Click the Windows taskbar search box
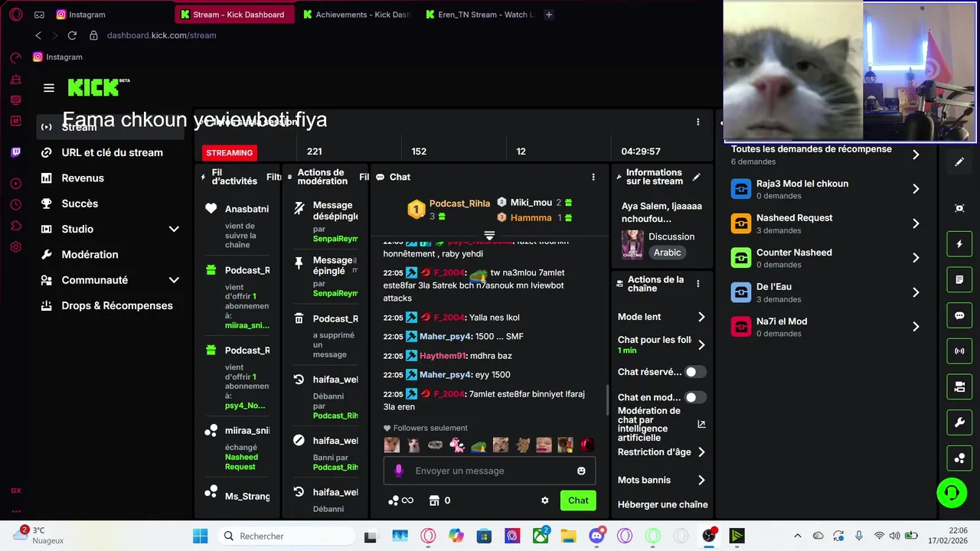 pos(286,536)
